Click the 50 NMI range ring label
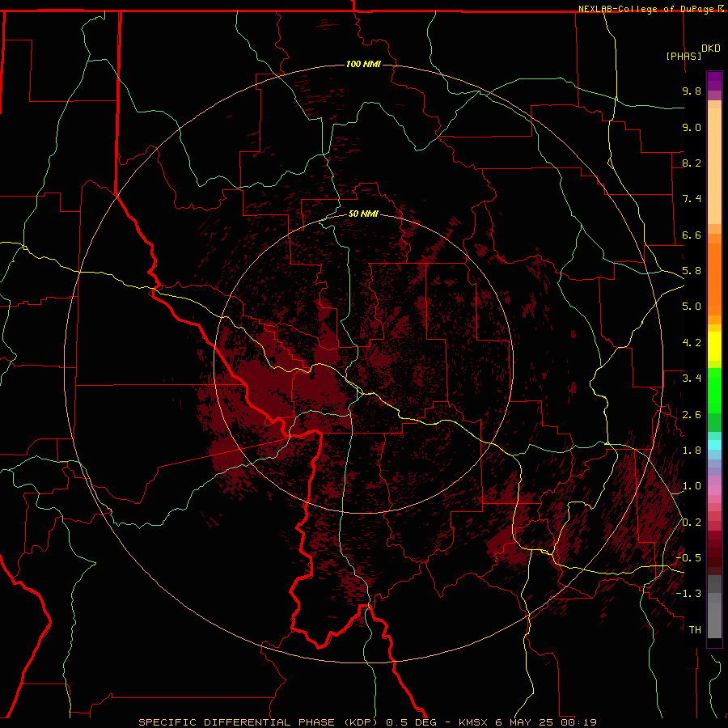The image size is (728, 728). pos(363,214)
